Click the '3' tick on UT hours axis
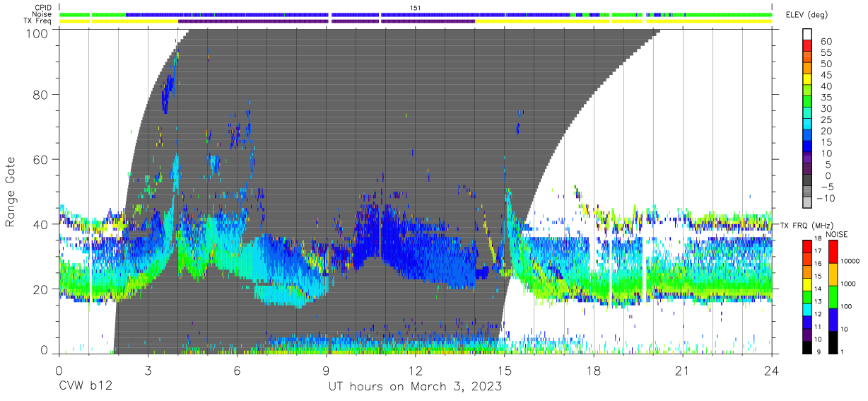This screenshot has width=868, height=401. point(148,369)
